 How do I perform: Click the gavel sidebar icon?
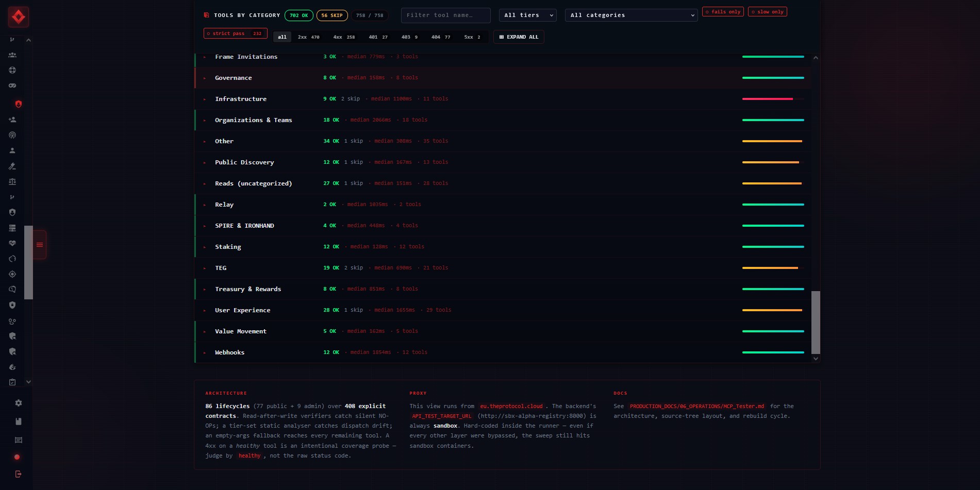12,166
